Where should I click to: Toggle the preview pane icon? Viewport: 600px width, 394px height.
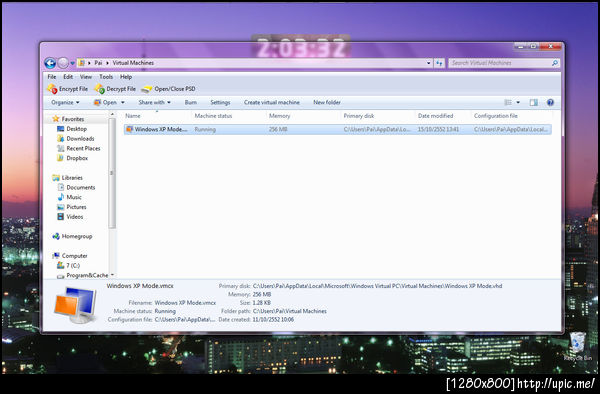(533, 103)
